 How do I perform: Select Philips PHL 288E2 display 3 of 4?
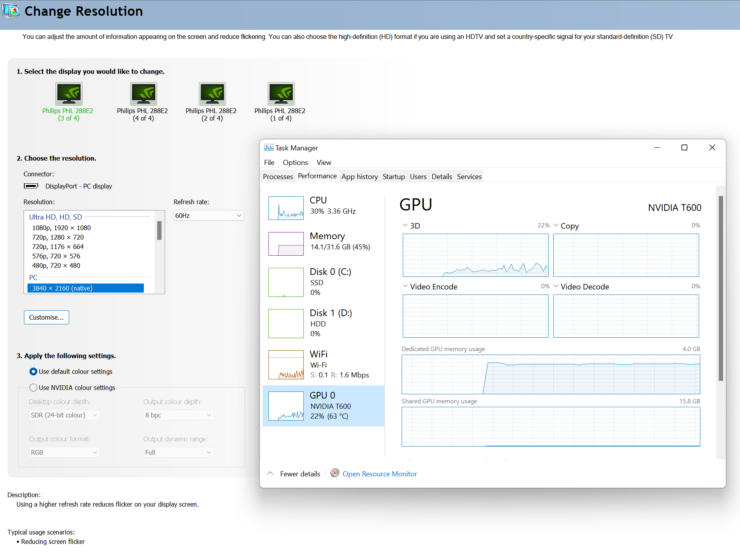pos(69,93)
